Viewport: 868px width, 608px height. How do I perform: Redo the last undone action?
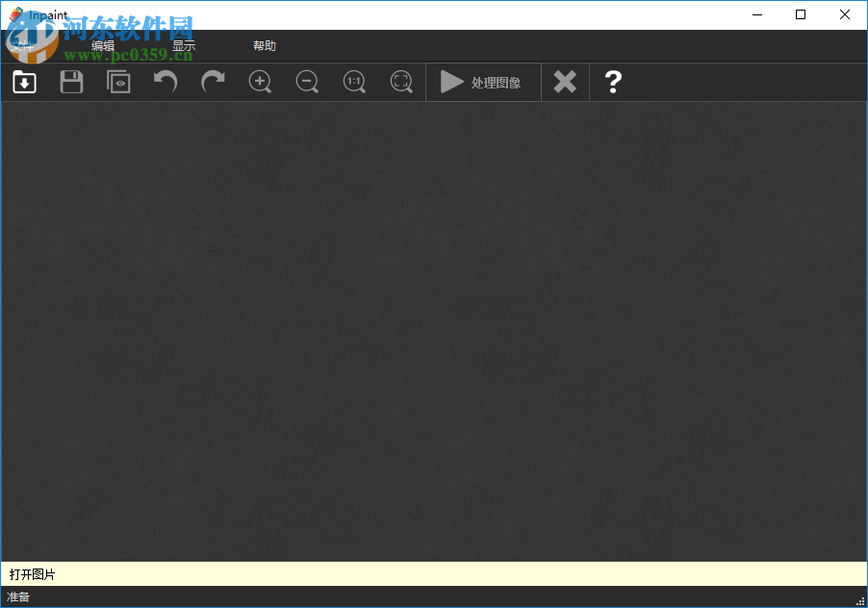coord(212,82)
